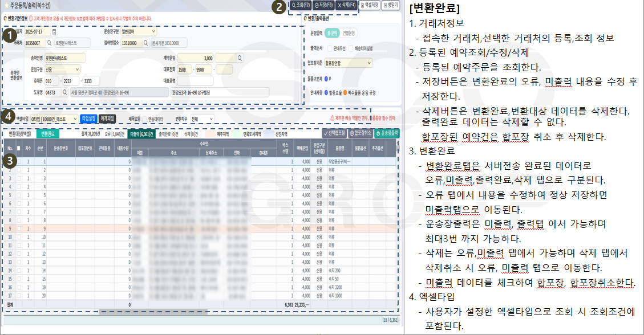Switch to 변환대상(엑셀) tab
644x335 pixels.
pos(20,134)
